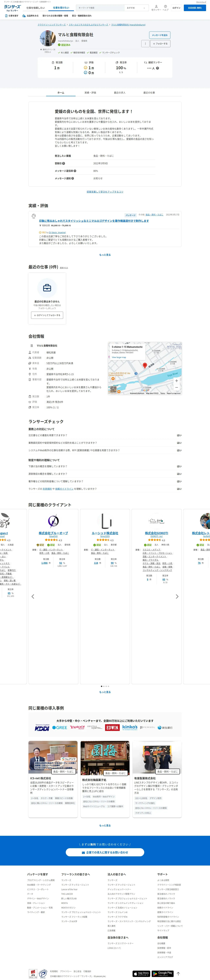This screenshot has height=980, width=210.
Task: Open the 会社概要 footer link
Action: coord(161,943)
